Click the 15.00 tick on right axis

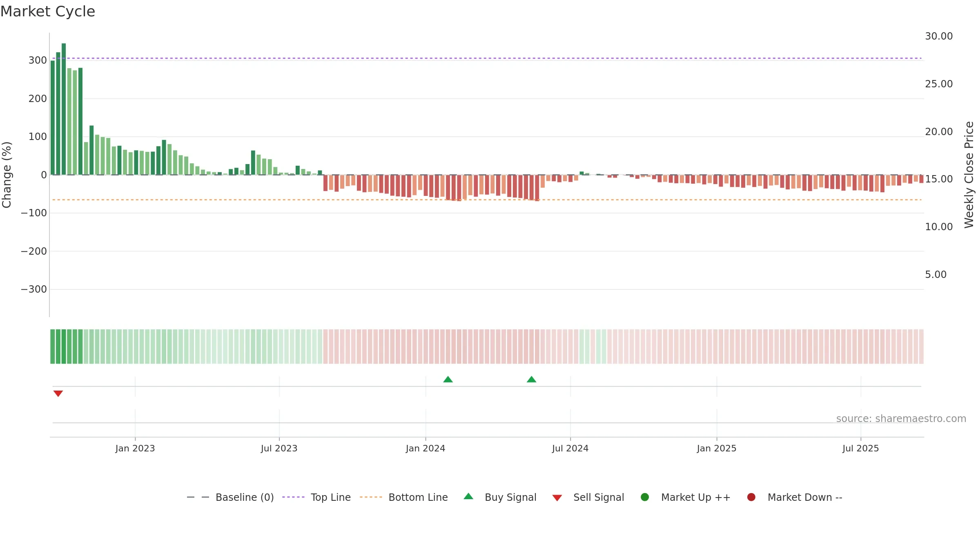point(939,179)
